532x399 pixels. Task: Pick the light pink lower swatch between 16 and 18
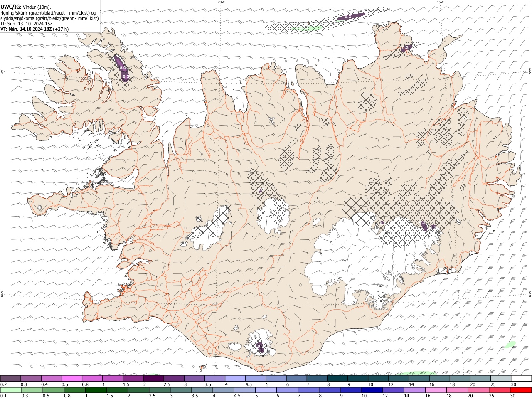click(x=436, y=390)
